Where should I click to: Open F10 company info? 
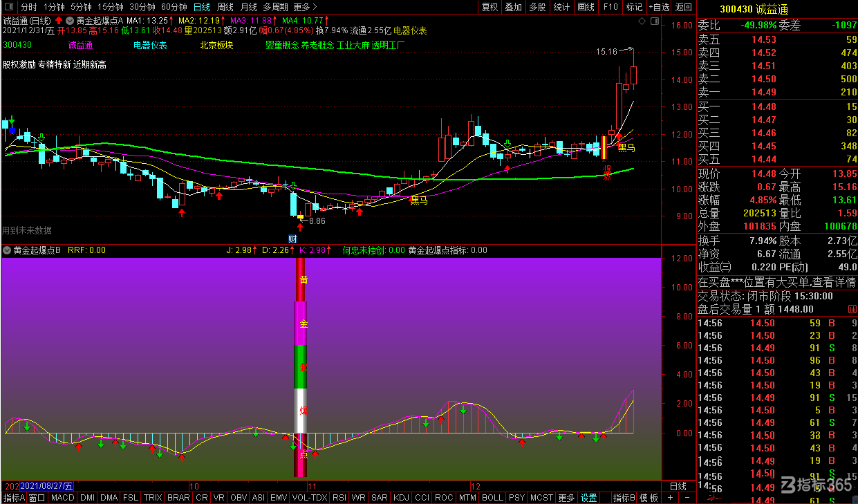[610, 7]
